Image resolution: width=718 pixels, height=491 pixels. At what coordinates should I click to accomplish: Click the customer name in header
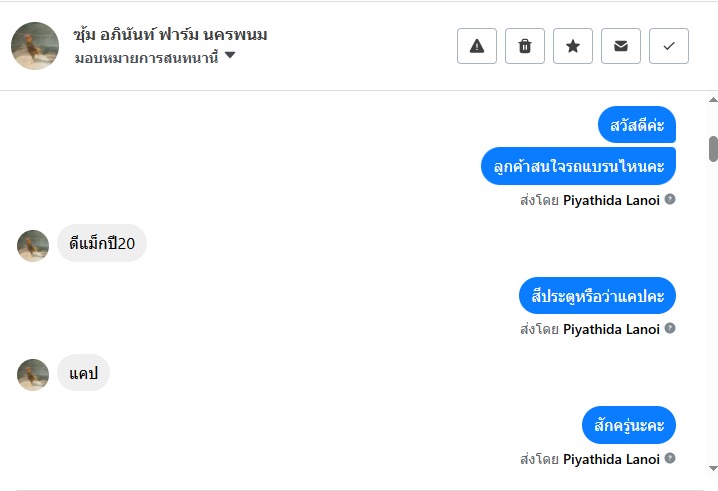coord(170,35)
